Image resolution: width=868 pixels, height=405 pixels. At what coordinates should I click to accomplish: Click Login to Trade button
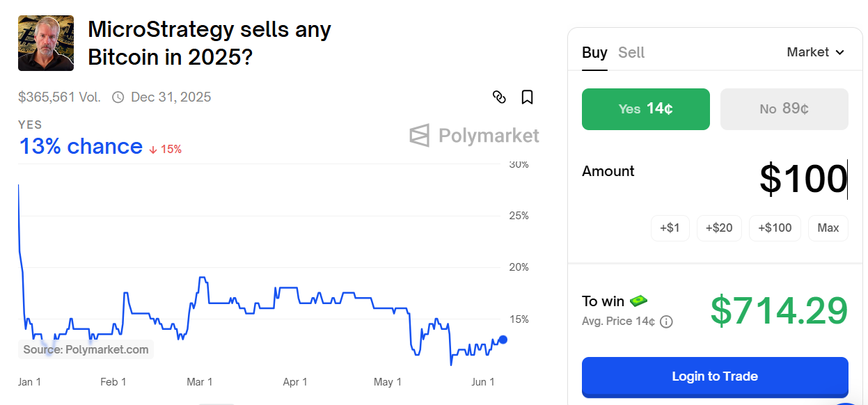tap(715, 376)
